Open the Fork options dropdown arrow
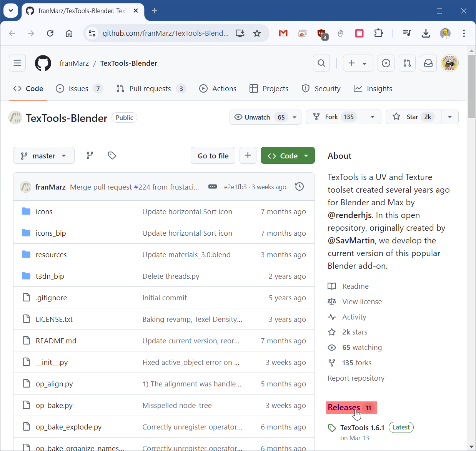476x451 pixels. pos(372,117)
